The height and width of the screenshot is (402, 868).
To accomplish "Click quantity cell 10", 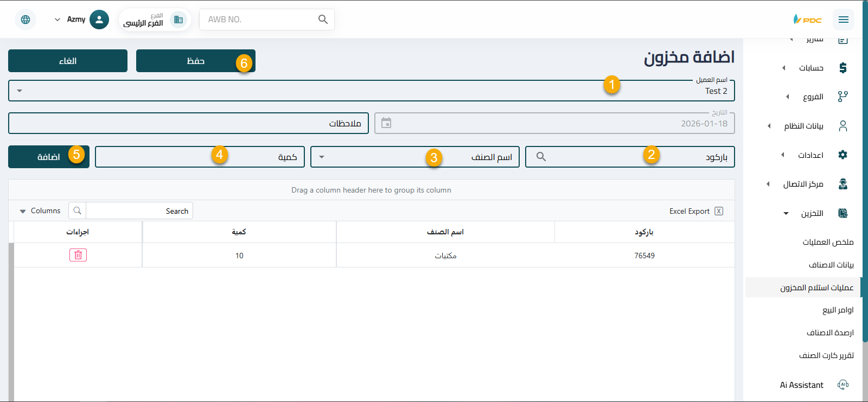I will click(239, 256).
